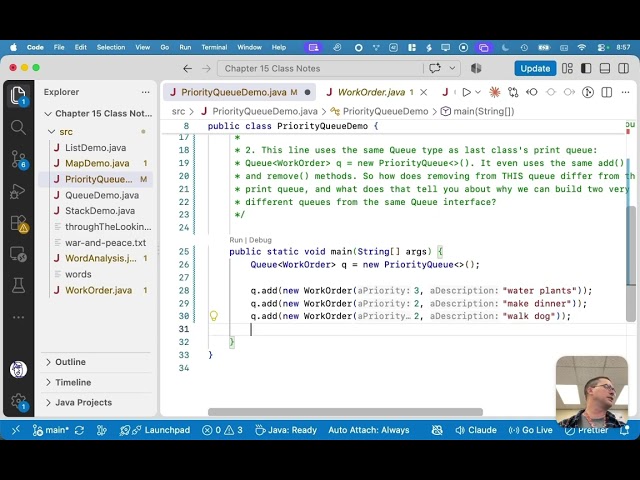This screenshot has height=480, width=640.
Task: Open the chat icon in title bar
Action: (x=435, y=68)
